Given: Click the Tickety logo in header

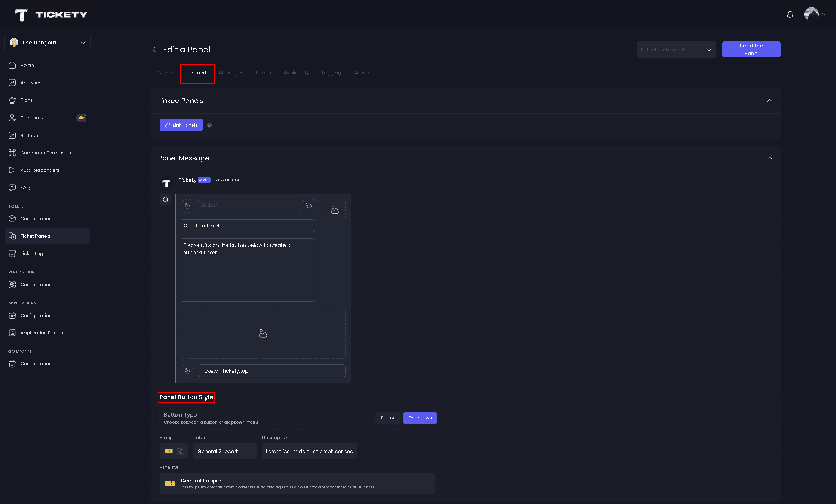Looking at the screenshot, I should (51, 15).
